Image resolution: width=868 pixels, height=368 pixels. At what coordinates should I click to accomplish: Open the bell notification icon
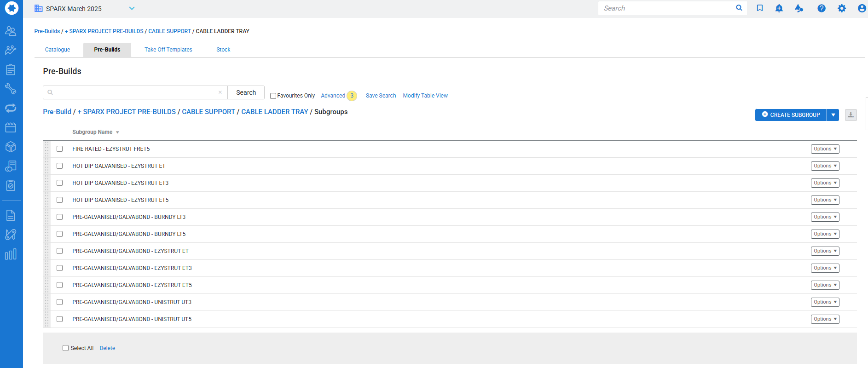tap(779, 8)
